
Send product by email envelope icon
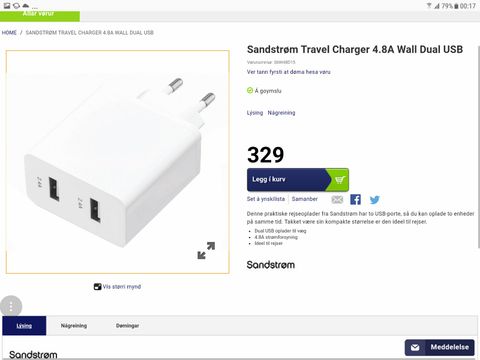(x=337, y=199)
